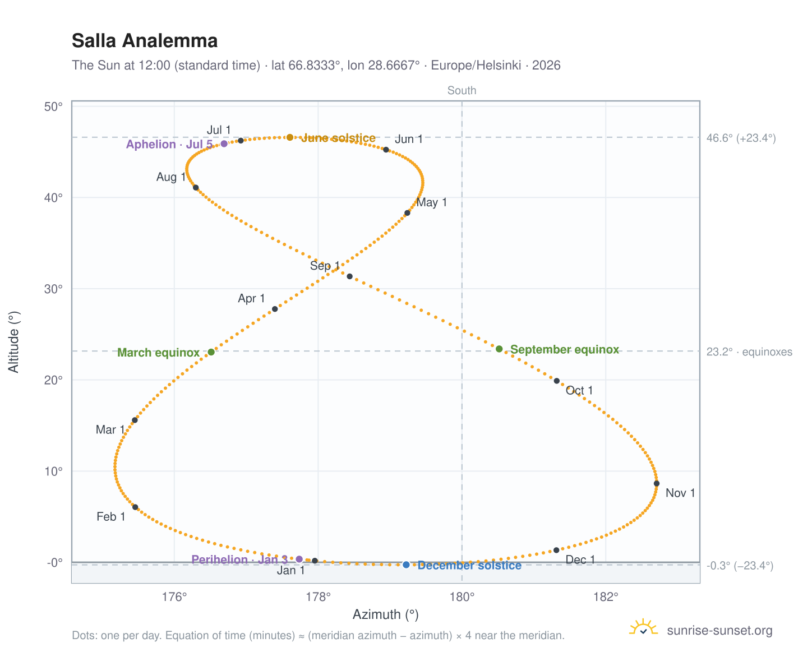The width and height of the screenshot is (812, 666).
Task: Click the March equinox green dot
Action: (x=211, y=352)
